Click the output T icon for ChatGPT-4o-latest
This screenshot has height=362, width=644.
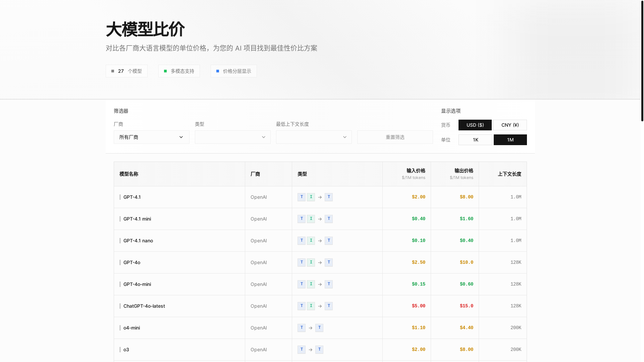pyautogui.click(x=329, y=306)
